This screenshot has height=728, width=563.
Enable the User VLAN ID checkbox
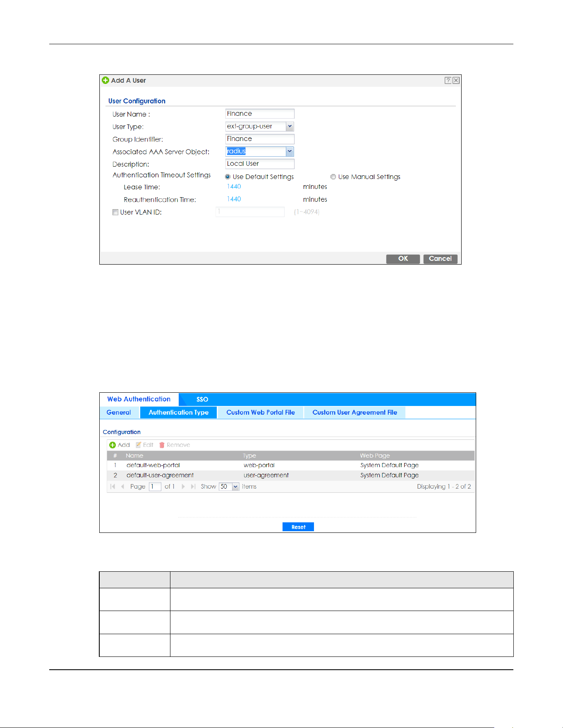pos(115,212)
